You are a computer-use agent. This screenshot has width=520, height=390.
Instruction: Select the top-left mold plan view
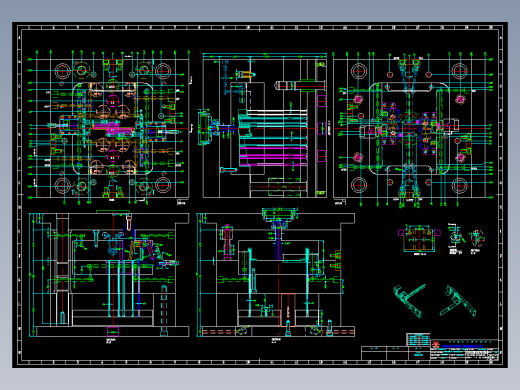(110, 128)
